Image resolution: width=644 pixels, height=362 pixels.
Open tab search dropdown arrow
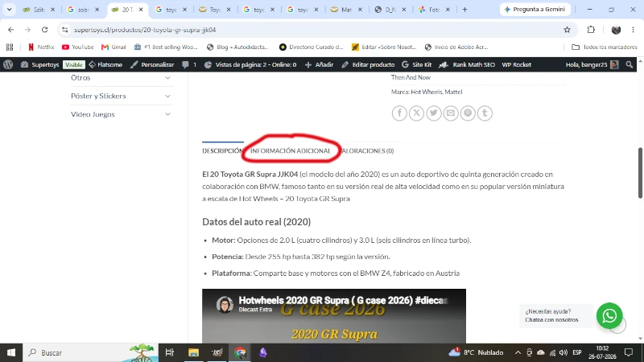(x=9, y=10)
